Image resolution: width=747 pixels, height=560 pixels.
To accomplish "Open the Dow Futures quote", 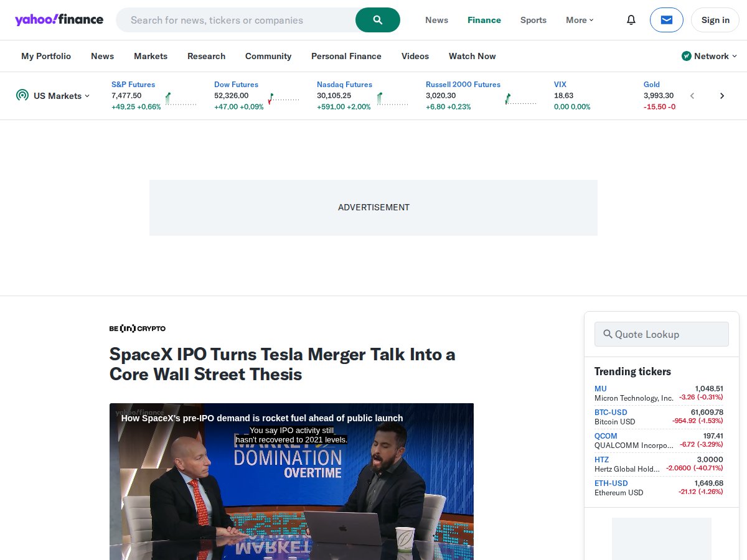I will click(236, 85).
